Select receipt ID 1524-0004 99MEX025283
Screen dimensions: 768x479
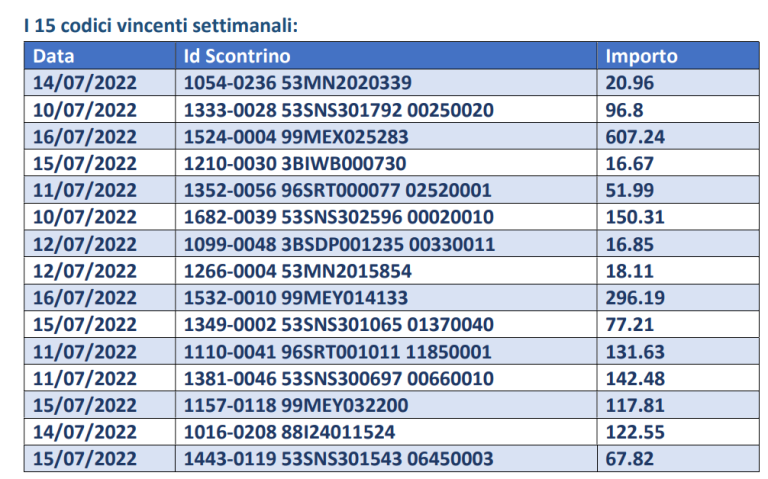pos(297,137)
